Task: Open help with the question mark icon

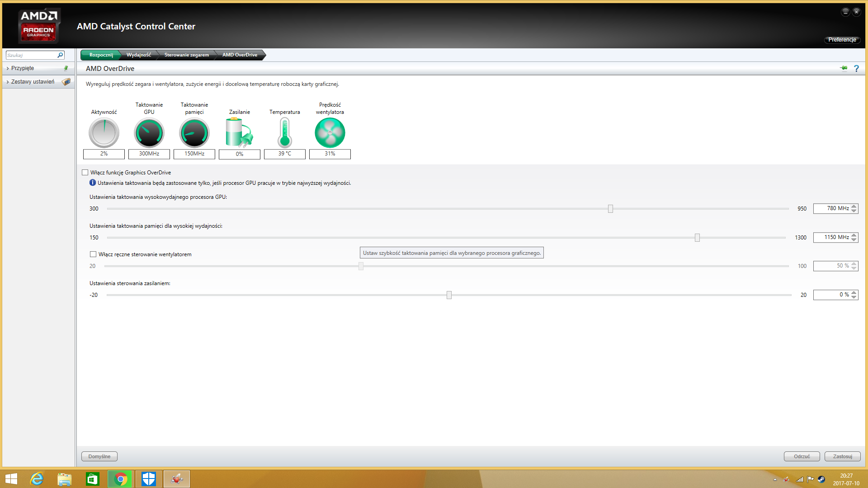Action: pyautogui.click(x=856, y=68)
